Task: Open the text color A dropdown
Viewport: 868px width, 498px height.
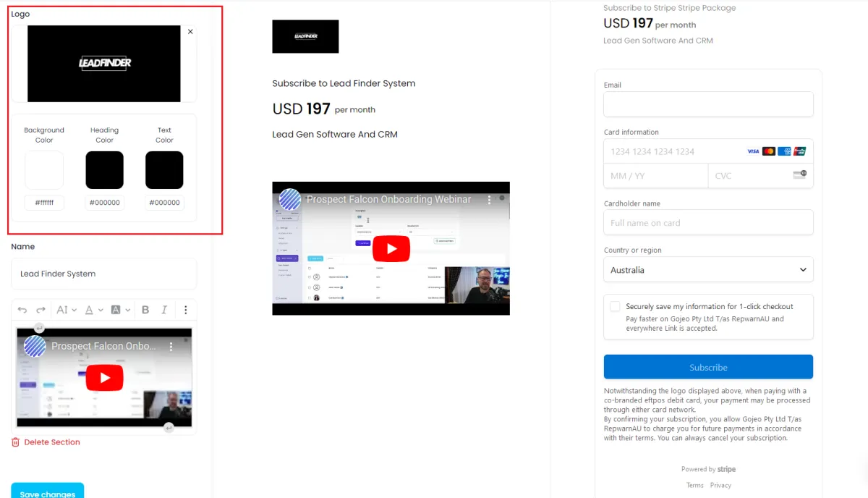Action: click(94, 310)
